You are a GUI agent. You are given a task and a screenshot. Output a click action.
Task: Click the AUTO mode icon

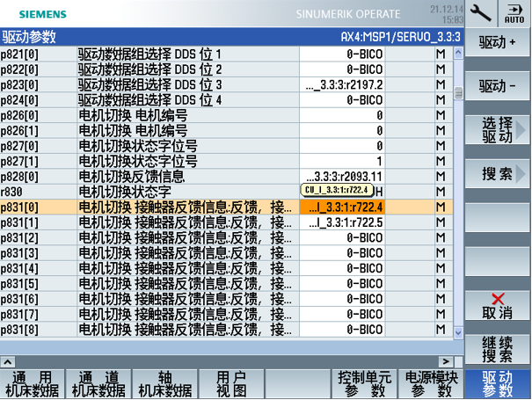click(514, 13)
